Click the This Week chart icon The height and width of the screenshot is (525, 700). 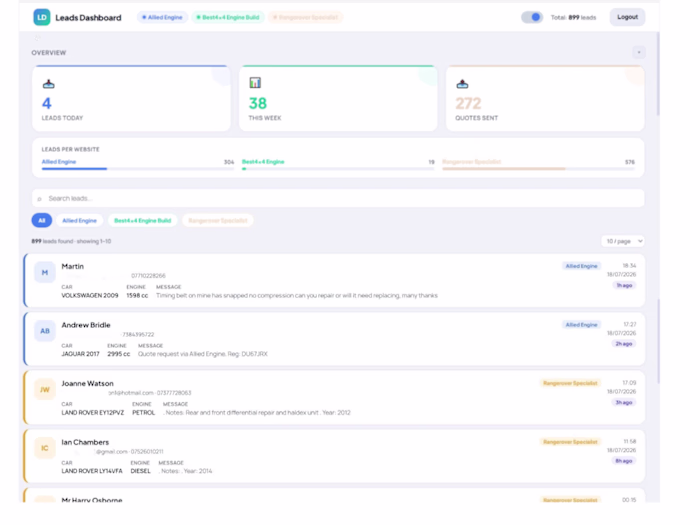(x=255, y=83)
